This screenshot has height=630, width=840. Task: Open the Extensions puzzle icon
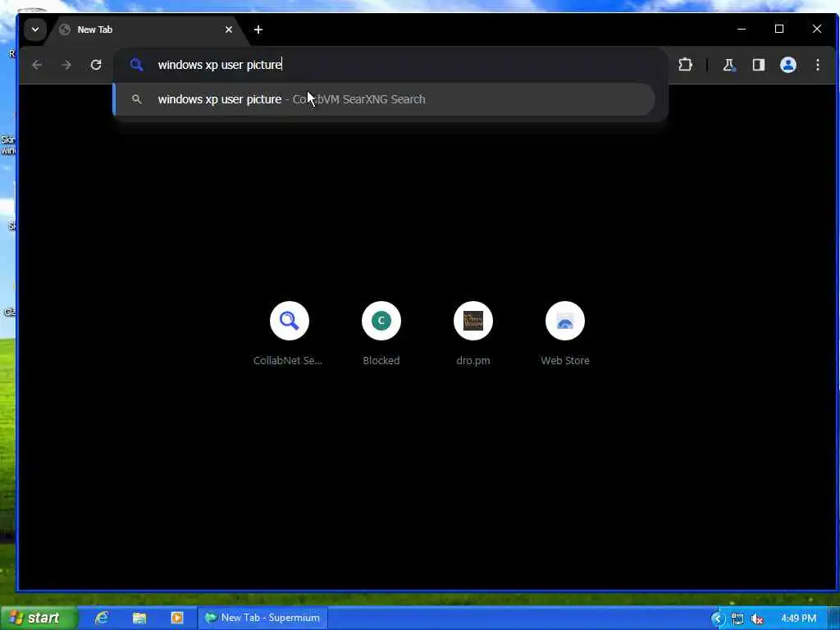coord(685,65)
